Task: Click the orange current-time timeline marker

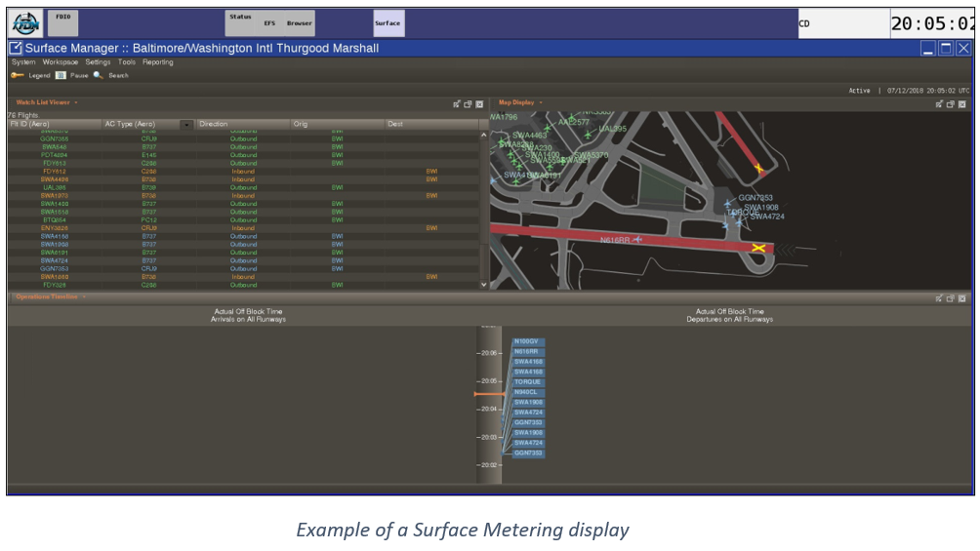Action: (x=489, y=394)
